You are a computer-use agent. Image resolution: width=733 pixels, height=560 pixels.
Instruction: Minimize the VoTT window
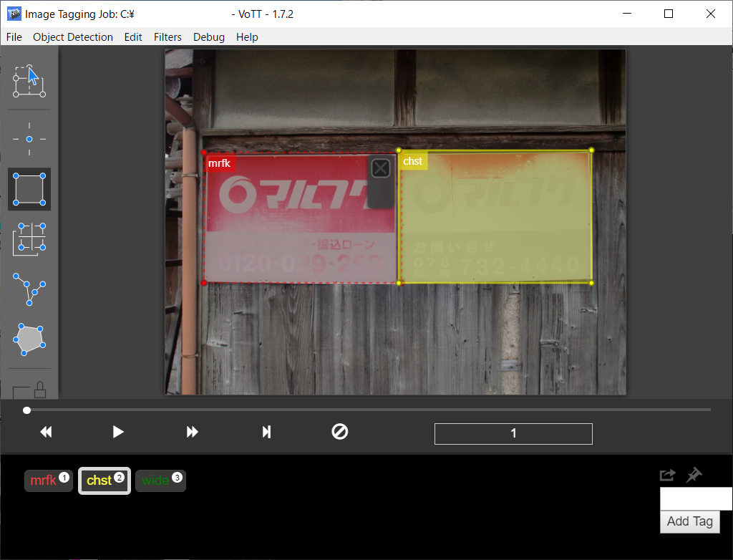point(627,14)
